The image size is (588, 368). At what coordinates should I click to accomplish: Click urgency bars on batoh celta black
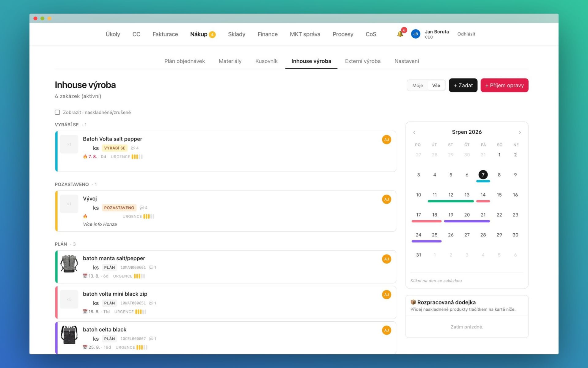142,347
